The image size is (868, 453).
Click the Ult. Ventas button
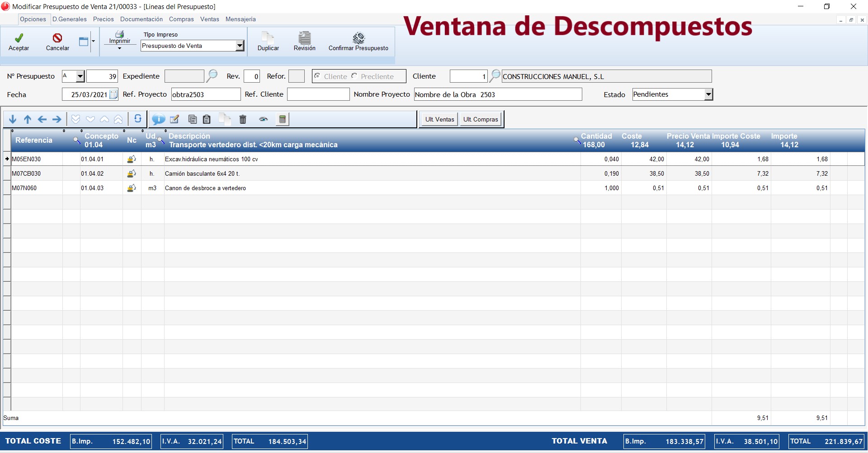coord(439,119)
